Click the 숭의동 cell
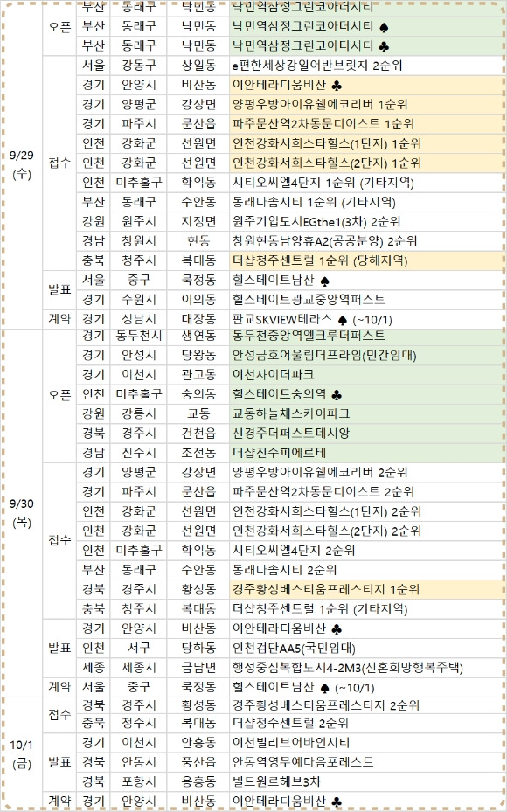Screen dimensions: 507x812 pyautogui.click(x=198, y=394)
